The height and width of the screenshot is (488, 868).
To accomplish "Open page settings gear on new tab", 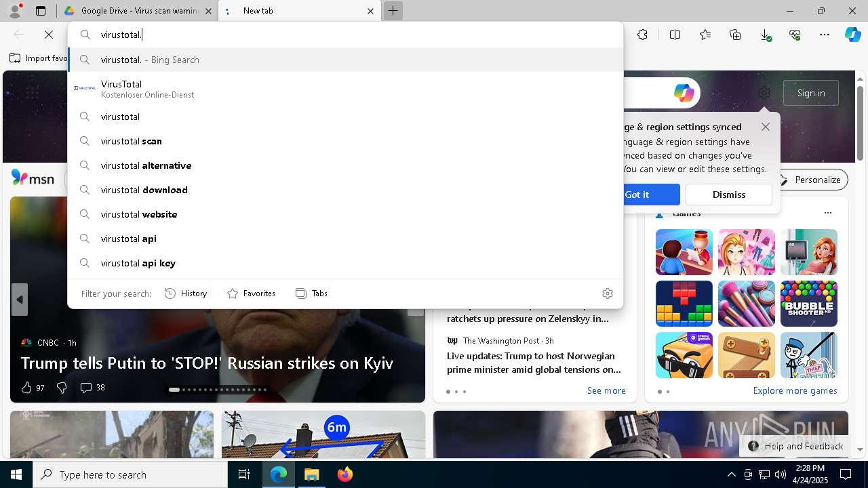I will coord(764,93).
